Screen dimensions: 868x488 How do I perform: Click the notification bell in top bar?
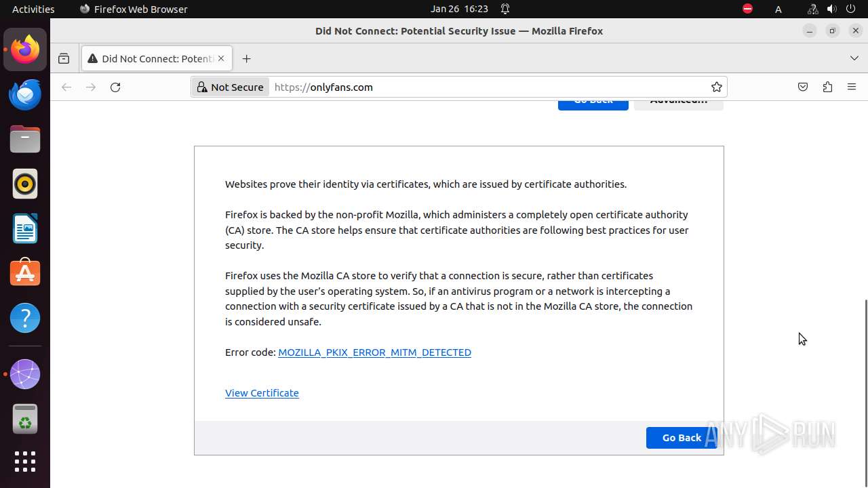pos(505,9)
